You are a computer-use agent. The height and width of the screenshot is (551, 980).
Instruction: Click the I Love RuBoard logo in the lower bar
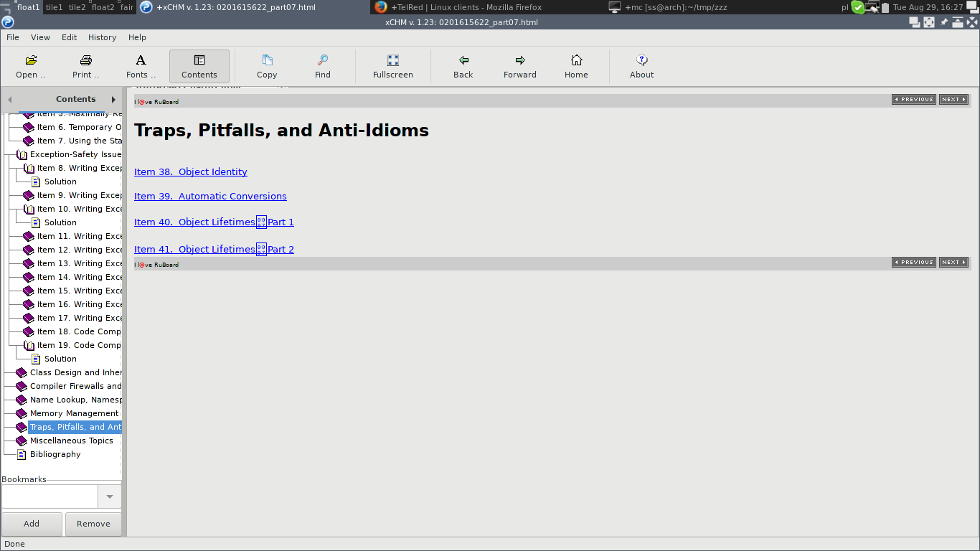point(157,265)
